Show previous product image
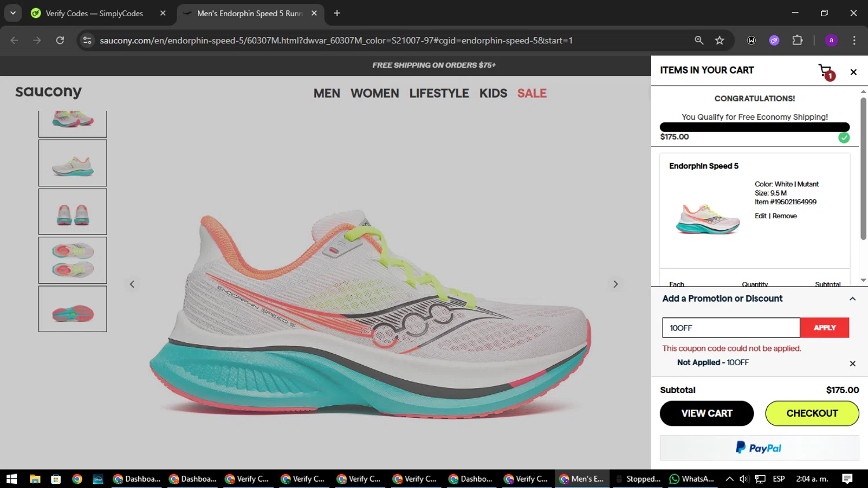868x488 pixels. tap(132, 284)
